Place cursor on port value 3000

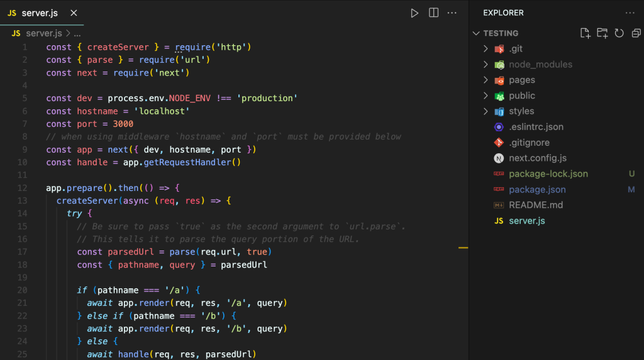[x=123, y=124]
